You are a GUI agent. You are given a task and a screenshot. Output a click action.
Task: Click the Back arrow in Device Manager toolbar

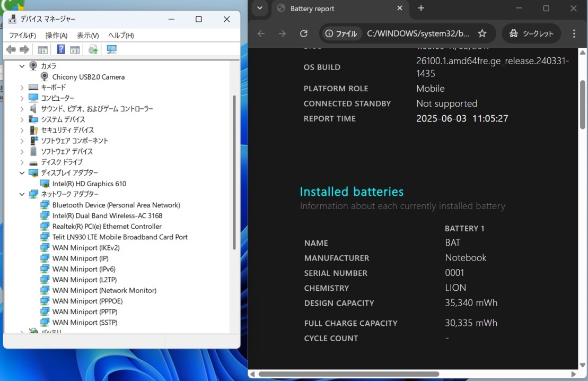click(11, 49)
